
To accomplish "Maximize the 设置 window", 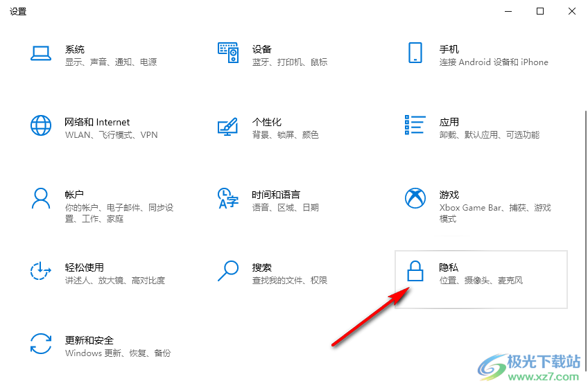I will pyautogui.click(x=540, y=11).
